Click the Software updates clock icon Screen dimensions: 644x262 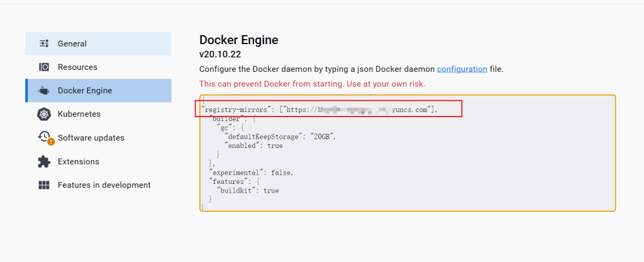pyautogui.click(x=43, y=137)
